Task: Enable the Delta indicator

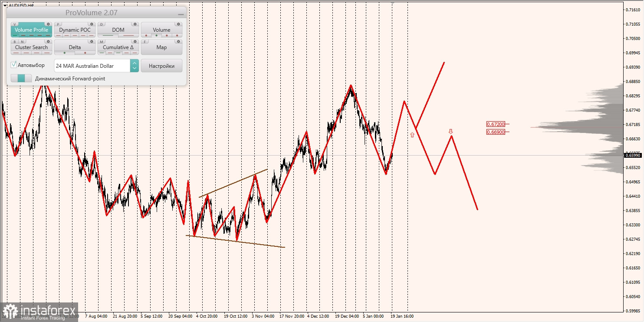Action: click(x=75, y=47)
